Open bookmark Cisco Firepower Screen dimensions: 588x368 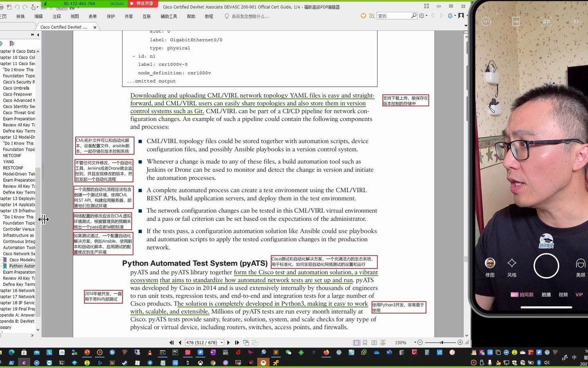click(17, 94)
